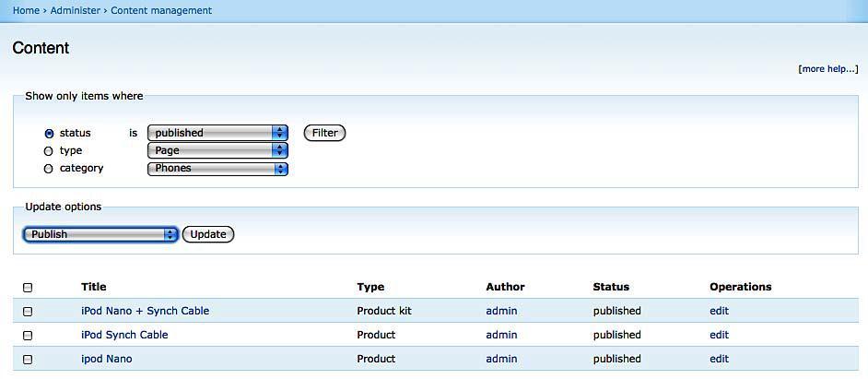The height and width of the screenshot is (379, 868).
Task: Click the Content page heading
Action: [41, 48]
